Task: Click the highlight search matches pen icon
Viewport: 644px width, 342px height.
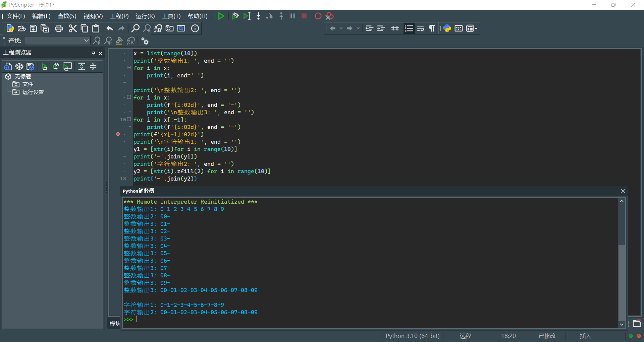Action: tap(119, 41)
